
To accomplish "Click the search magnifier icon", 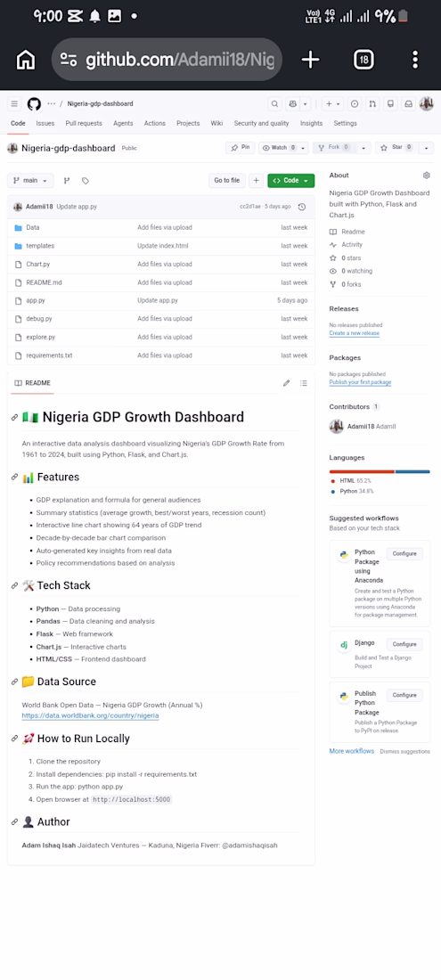I will pyautogui.click(x=274, y=103).
